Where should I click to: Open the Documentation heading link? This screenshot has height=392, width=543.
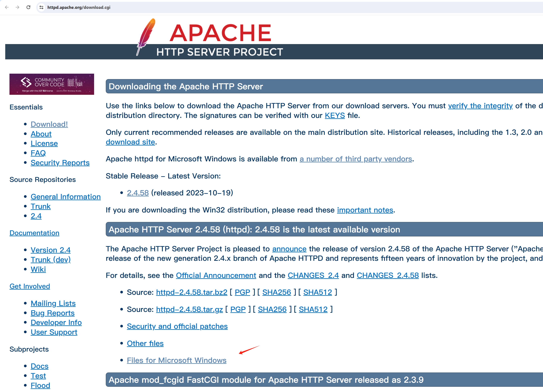click(x=34, y=233)
